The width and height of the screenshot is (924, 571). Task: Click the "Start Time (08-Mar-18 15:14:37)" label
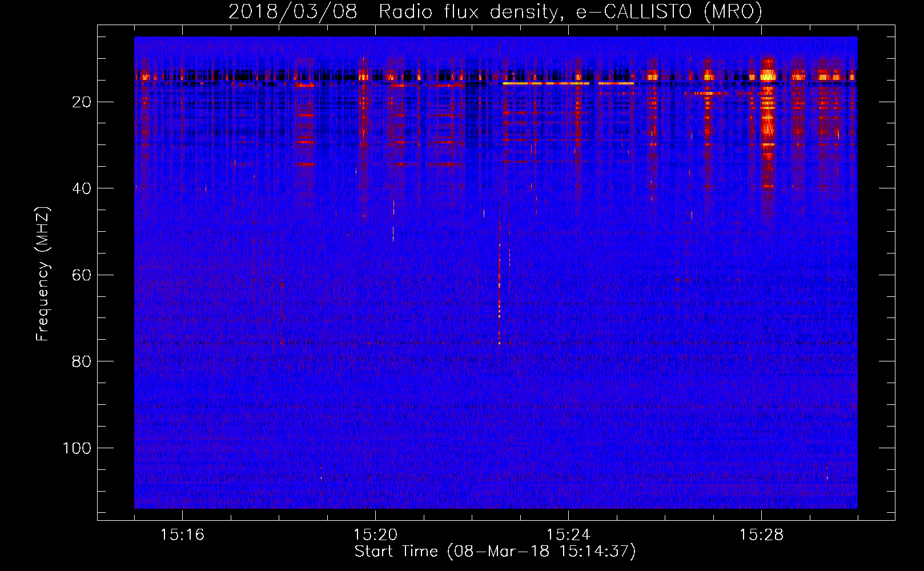495,552
